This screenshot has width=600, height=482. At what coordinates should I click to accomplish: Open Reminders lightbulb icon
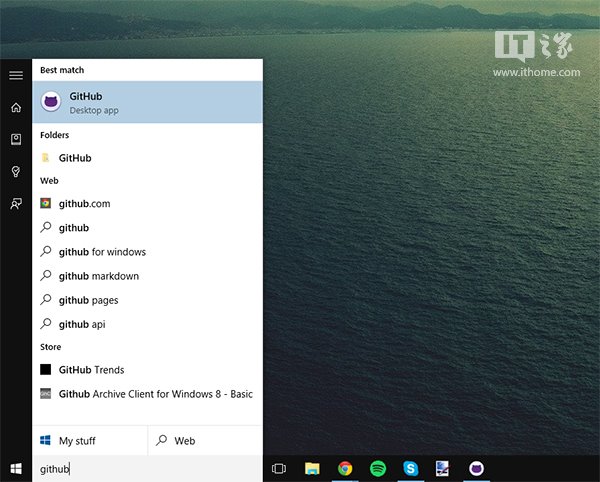(16, 171)
